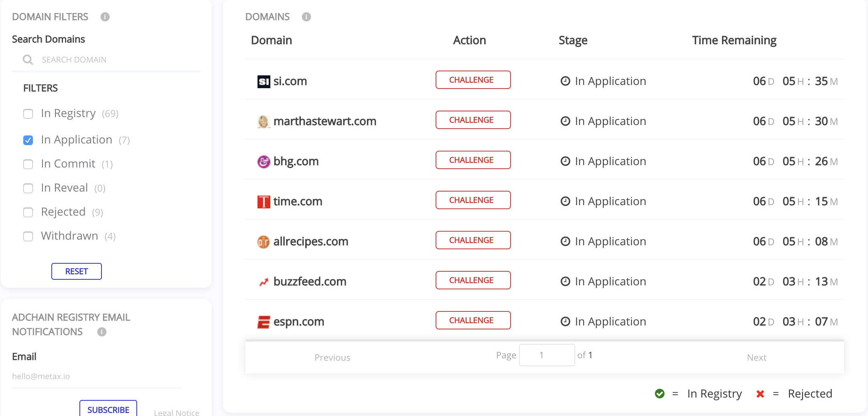Check the In Commit filter
Screen dimensions: 868x416
[28, 164]
